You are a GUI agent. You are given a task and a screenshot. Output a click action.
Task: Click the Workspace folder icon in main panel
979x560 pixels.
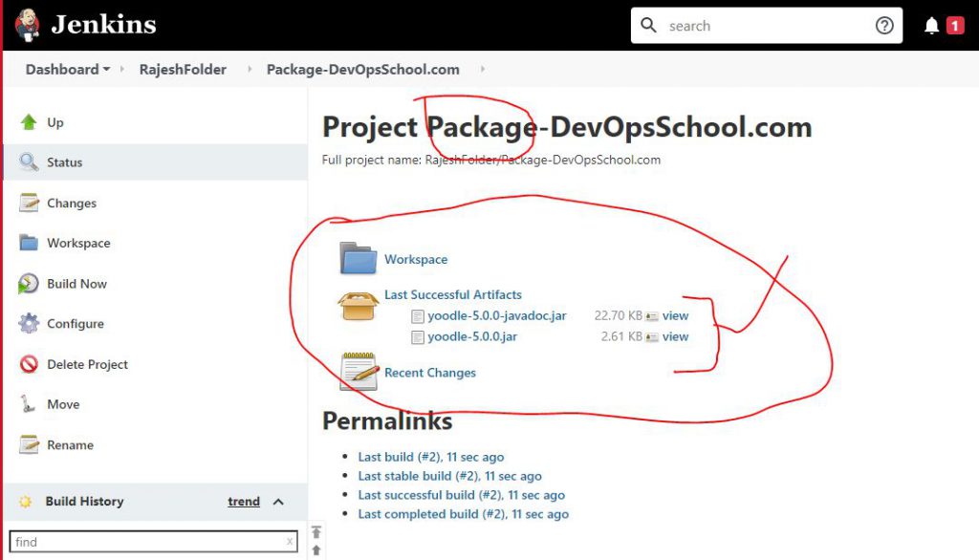[359, 259]
